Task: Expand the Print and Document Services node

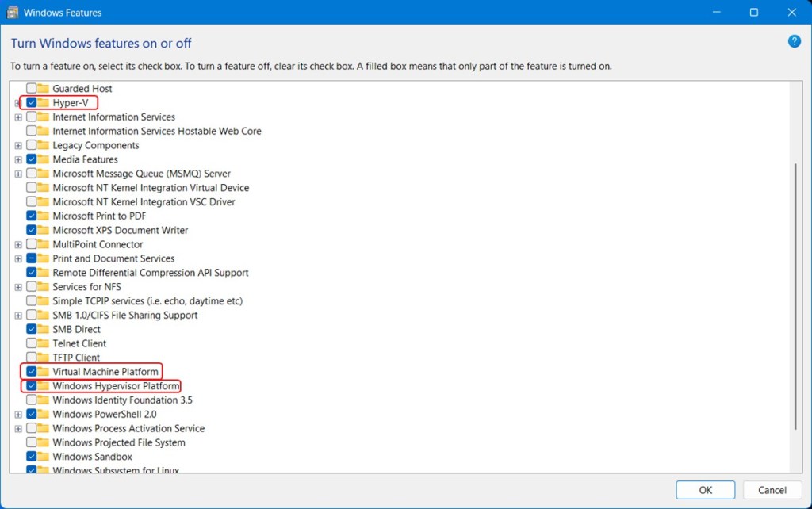Action: (18, 258)
